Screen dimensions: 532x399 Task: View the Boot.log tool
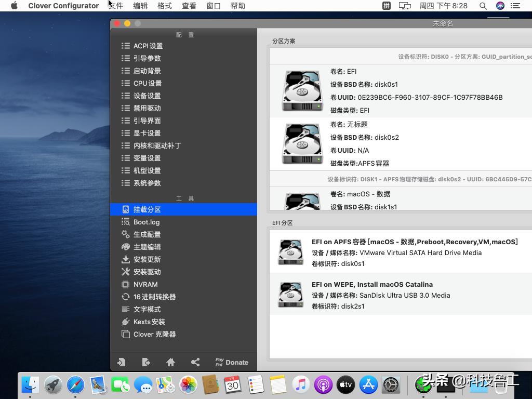click(x=145, y=222)
